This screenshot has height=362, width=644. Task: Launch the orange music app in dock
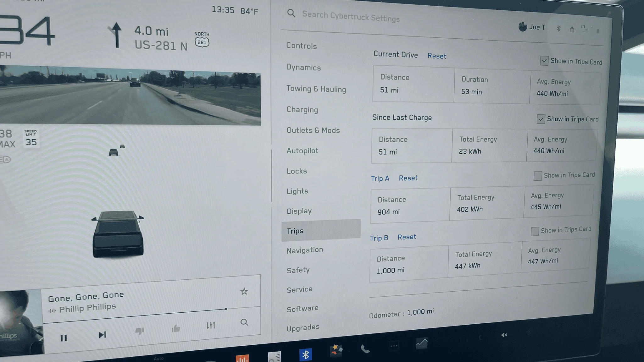click(242, 358)
